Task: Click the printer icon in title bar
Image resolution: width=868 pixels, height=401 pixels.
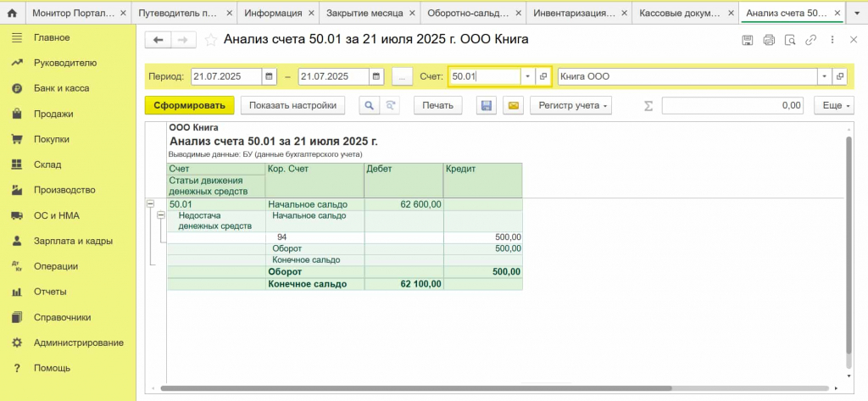Action: coord(769,40)
